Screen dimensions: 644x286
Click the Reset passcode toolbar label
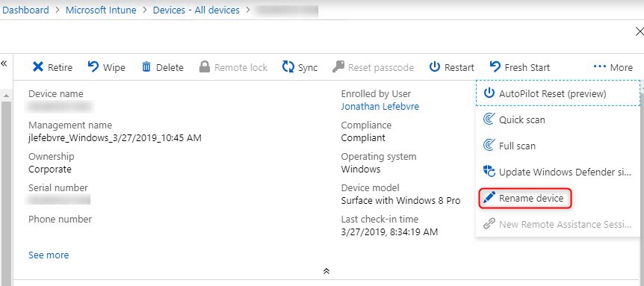381,68
